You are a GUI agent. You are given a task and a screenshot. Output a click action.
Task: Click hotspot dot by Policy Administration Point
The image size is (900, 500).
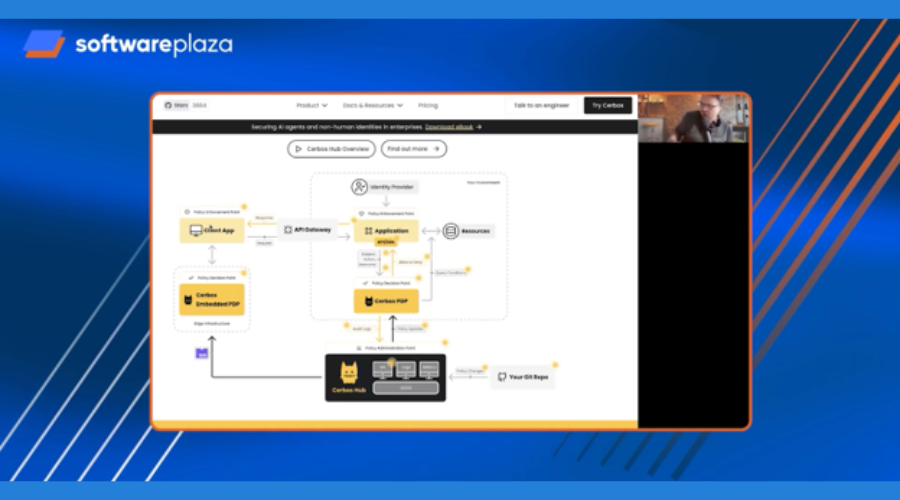[445, 343]
